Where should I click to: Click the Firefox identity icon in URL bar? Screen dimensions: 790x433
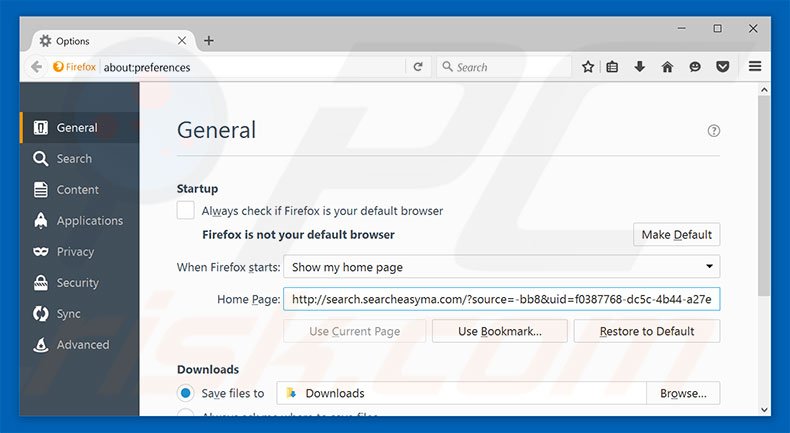point(75,67)
